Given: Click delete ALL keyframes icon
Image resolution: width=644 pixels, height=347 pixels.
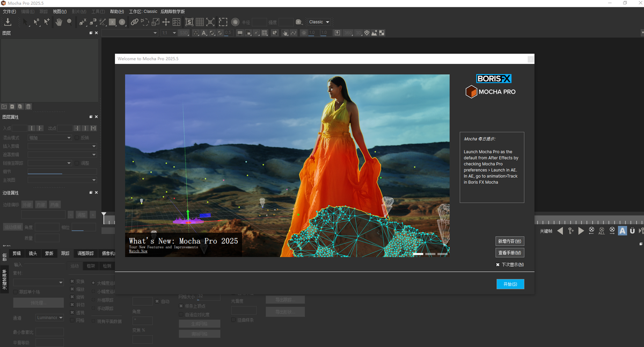Looking at the screenshot, I should (602, 231).
